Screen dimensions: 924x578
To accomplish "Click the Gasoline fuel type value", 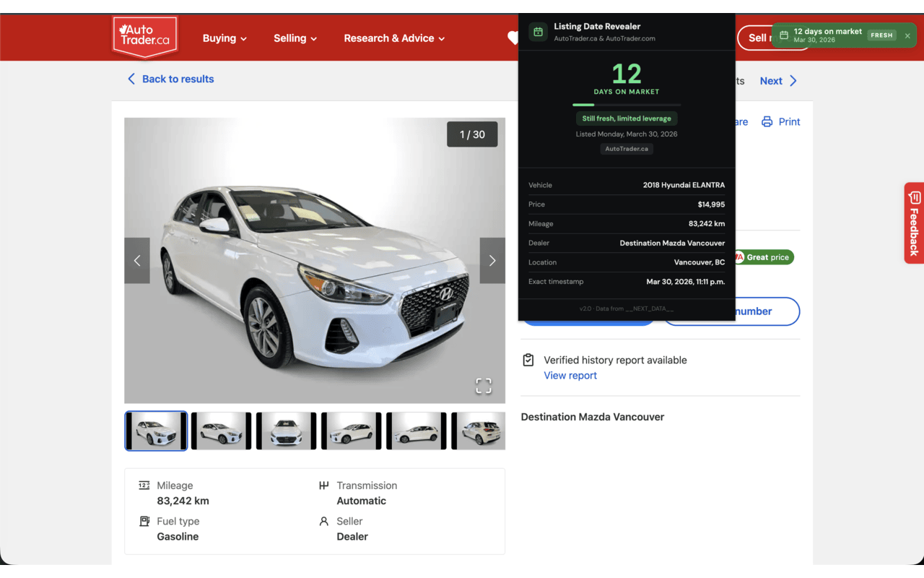I will [178, 536].
